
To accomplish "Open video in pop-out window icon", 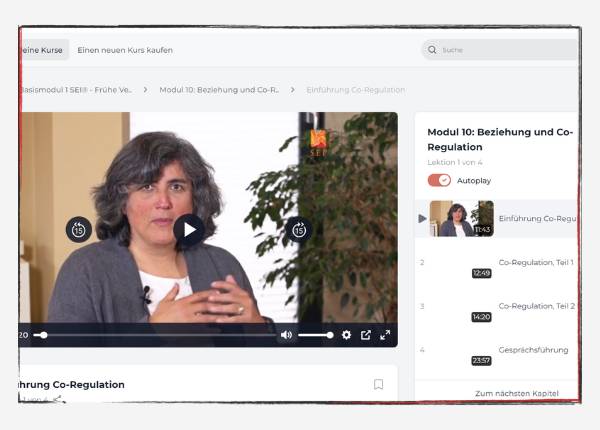I will 366,335.
